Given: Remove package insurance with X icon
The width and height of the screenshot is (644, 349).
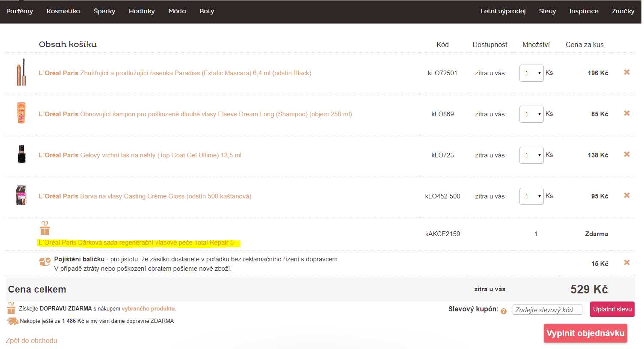Looking at the screenshot, I should point(626,263).
